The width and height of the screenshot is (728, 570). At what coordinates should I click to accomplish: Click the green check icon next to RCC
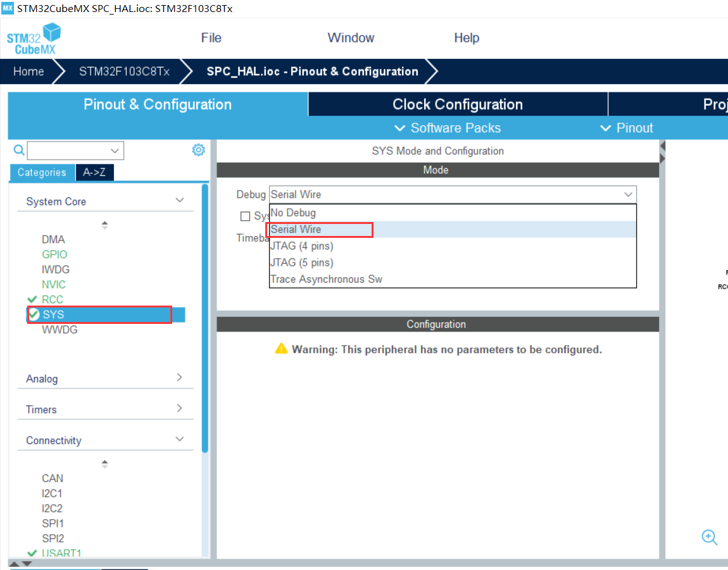point(32,299)
